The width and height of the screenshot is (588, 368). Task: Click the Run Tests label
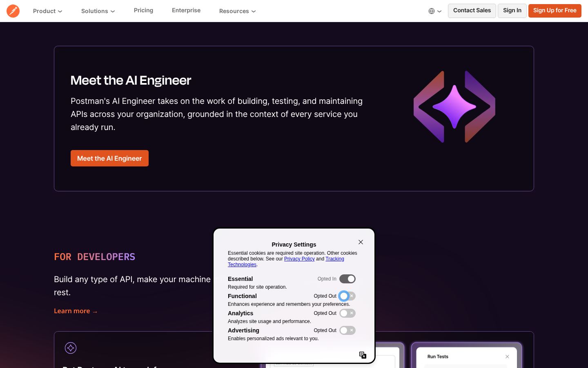tap(438, 357)
